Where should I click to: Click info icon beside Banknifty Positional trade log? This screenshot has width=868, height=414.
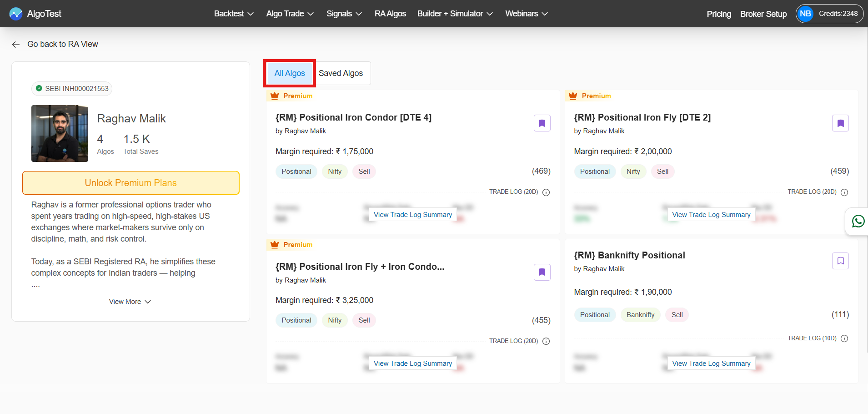coord(844,338)
